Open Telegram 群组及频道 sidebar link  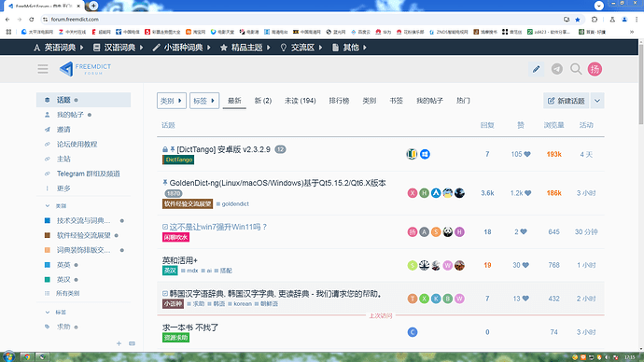point(83,174)
